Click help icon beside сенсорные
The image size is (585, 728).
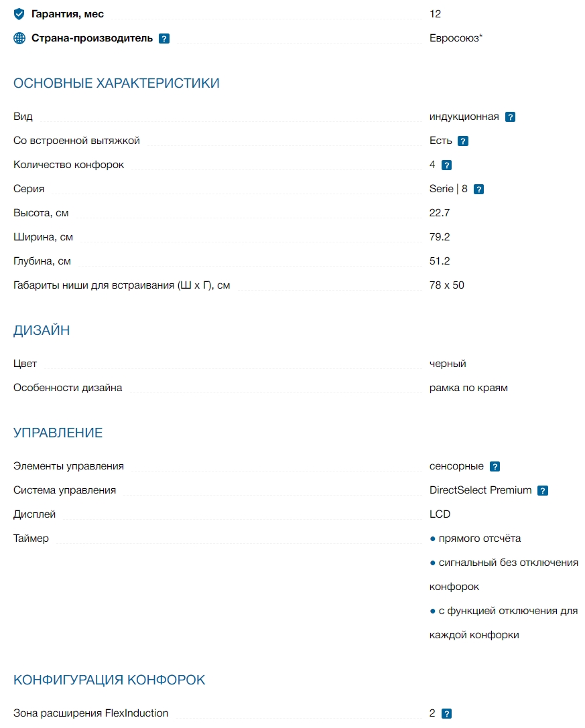pos(495,467)
